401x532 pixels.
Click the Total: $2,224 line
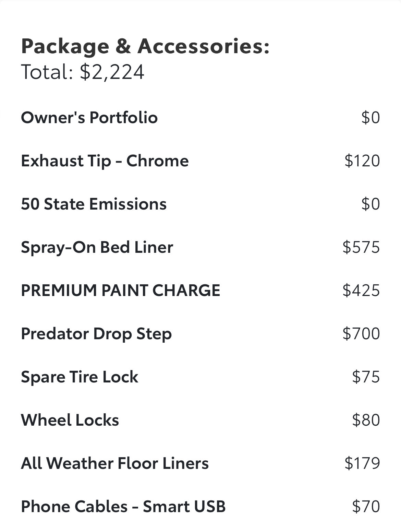83,73
